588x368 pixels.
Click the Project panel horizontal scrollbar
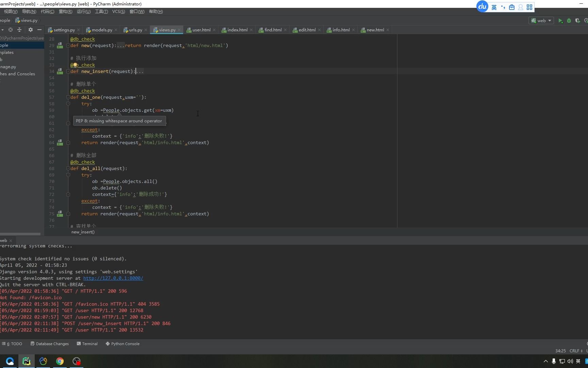coord(20,234)
